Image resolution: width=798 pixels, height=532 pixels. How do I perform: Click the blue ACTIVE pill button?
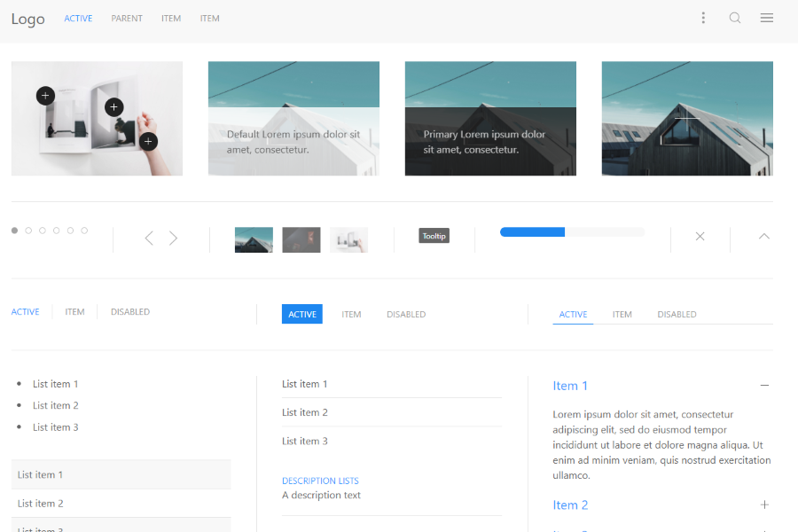[x=302, y=314]
